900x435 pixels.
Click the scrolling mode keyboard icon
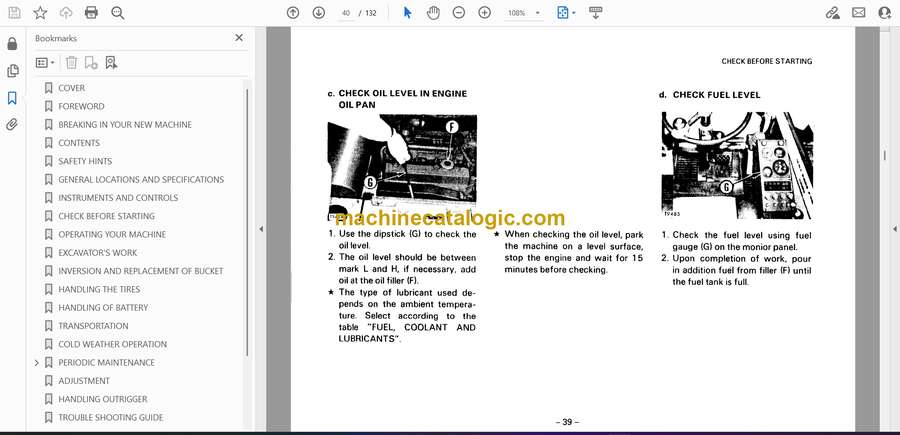click(x=595, y=13)
